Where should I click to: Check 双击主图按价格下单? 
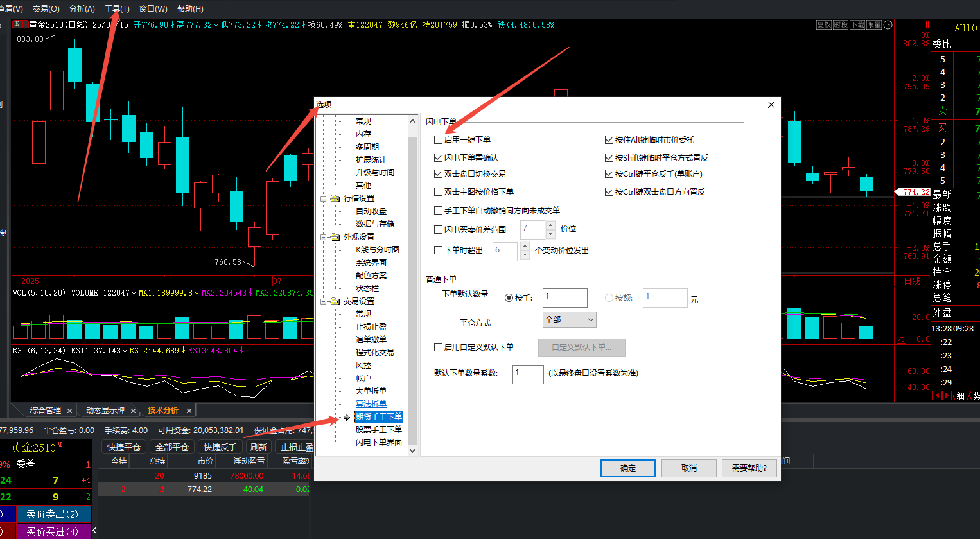(x=439, y=191)
